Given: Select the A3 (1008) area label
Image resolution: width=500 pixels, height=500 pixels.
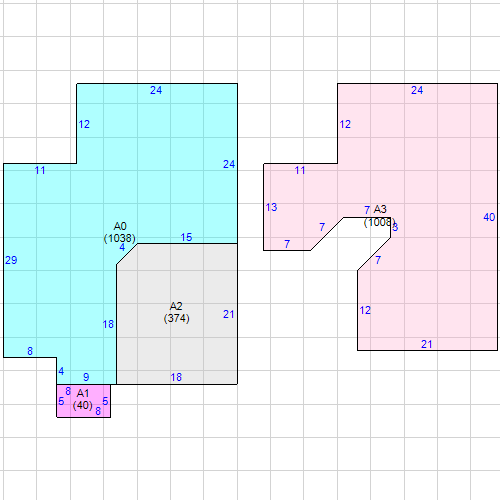Looking at the screenshot, I should [x=380, y=216].
